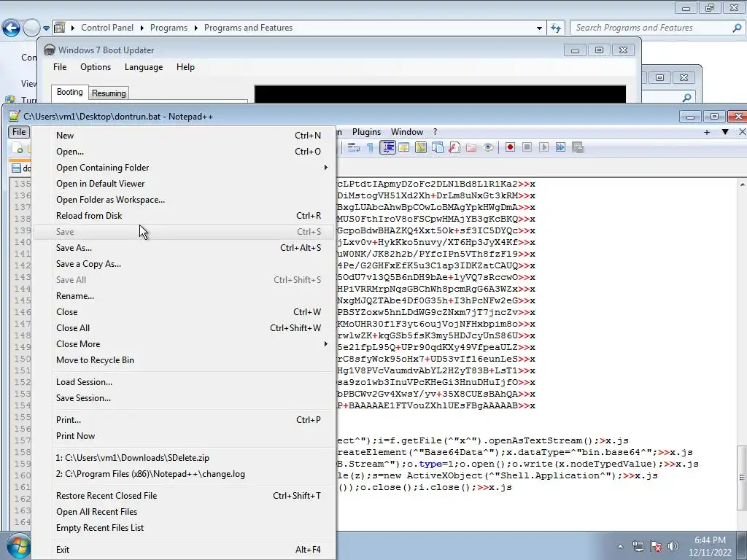Click the eye Monitoring toolbar icon

[x=488, y=147]
